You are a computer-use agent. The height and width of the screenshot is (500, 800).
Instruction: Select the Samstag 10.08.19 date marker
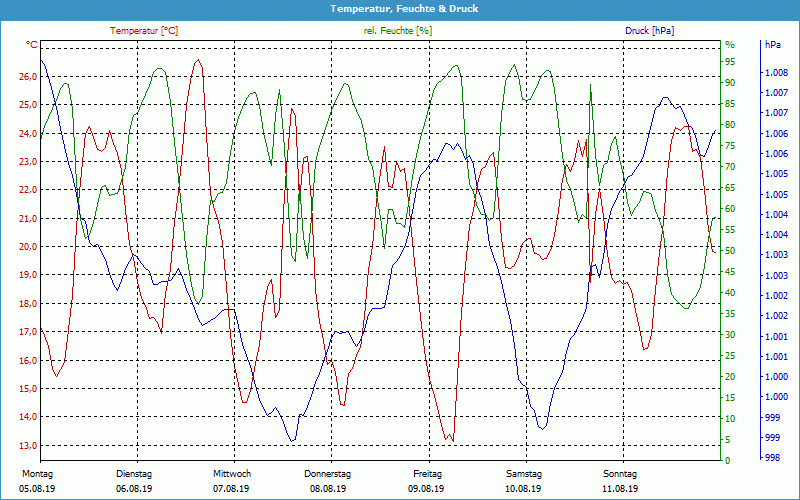click(x=523, y=481)
